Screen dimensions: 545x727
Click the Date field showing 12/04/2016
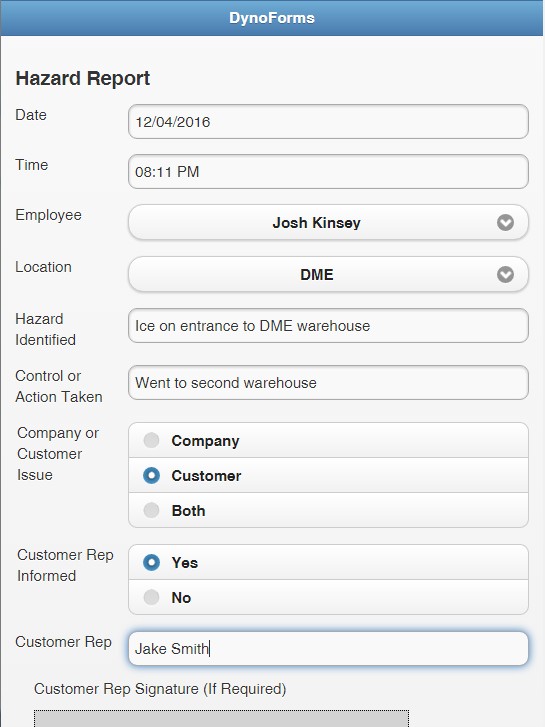pyautogui.click(x=328, y=121)
